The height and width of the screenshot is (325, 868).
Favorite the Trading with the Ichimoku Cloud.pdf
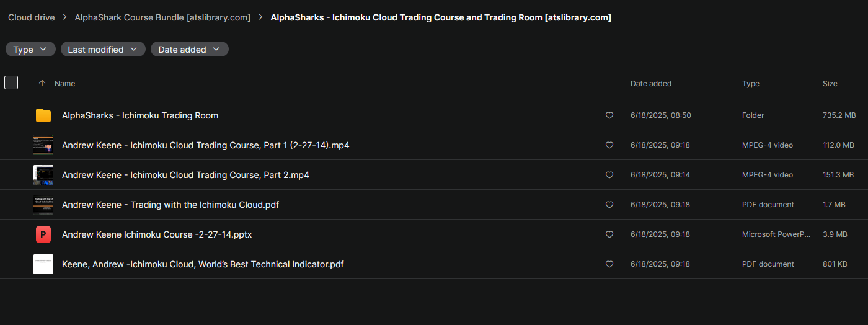(x=609, y=205)
